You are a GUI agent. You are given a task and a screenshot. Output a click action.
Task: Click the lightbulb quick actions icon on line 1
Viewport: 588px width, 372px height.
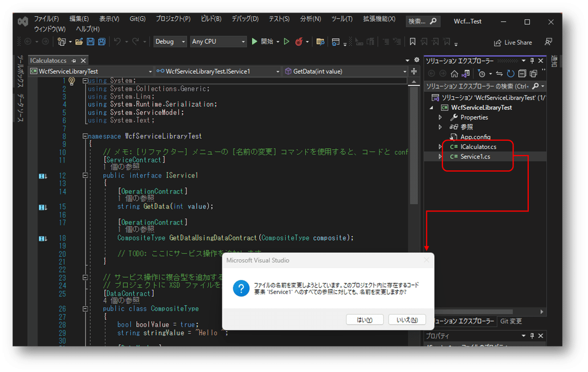click(x=72, y=80)
